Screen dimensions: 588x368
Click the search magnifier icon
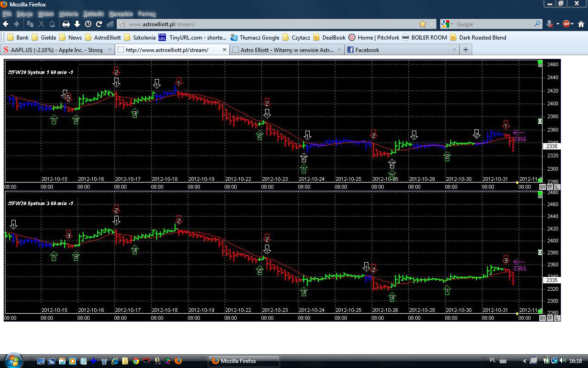tap(537, 24)
